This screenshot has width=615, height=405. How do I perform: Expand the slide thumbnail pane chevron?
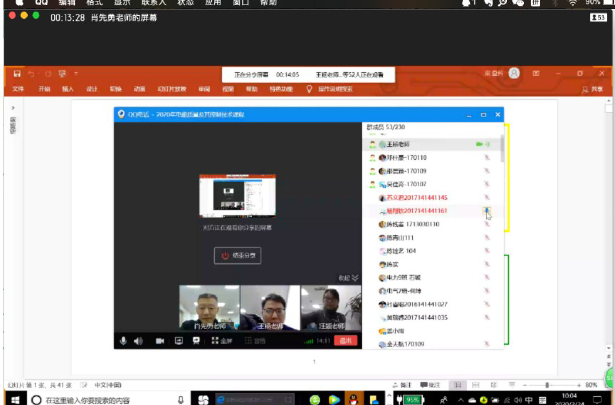click(x=12, y=106)
